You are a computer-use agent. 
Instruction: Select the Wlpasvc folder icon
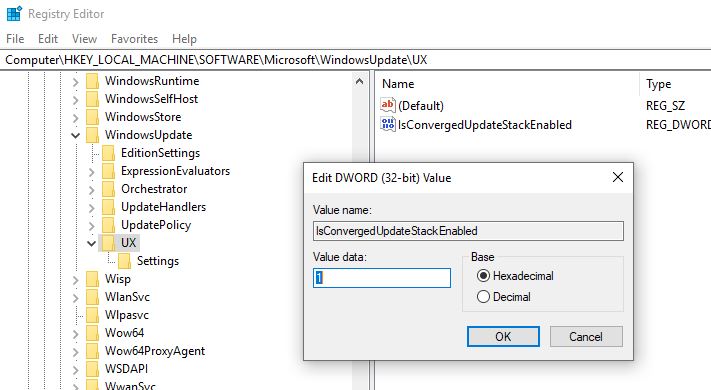(93, 315)
